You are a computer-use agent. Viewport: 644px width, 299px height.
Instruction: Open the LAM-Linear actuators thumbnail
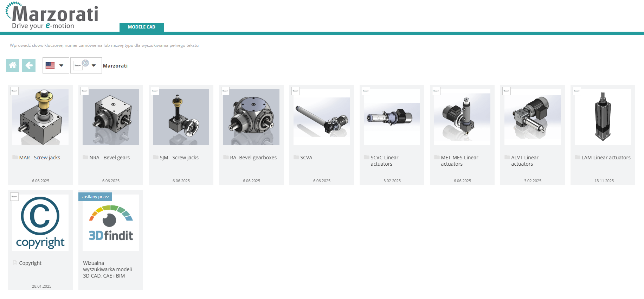pyautogui.click(x=603, y=117)
